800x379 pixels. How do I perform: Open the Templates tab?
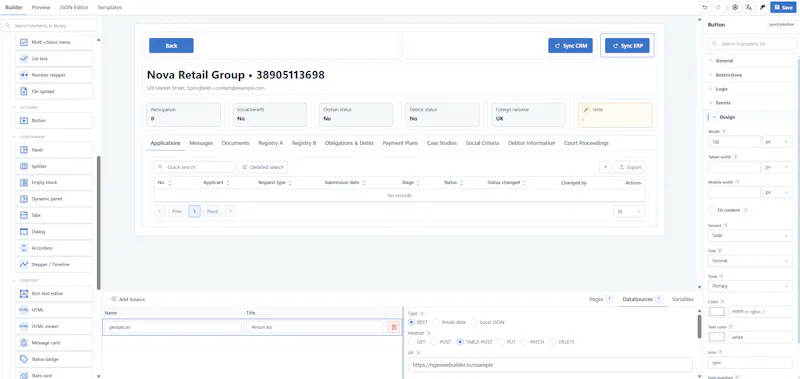[x=110, y=7]
